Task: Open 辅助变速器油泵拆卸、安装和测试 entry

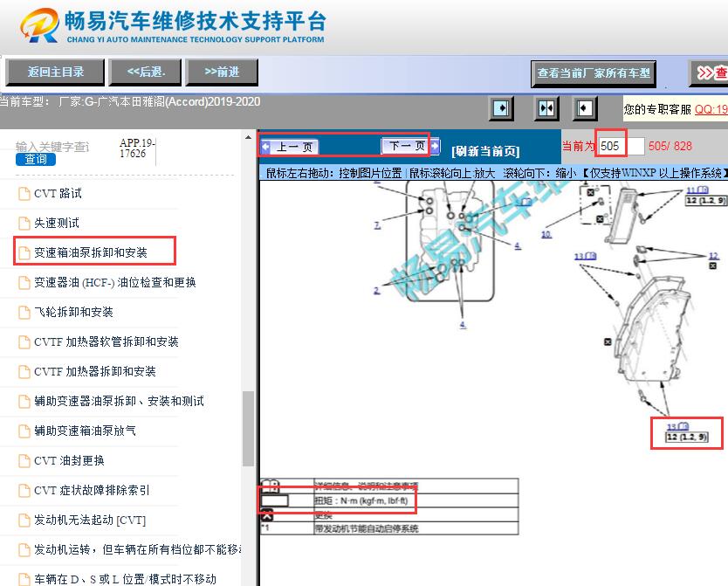Action: pyautogui.click(x=119, y=401)
